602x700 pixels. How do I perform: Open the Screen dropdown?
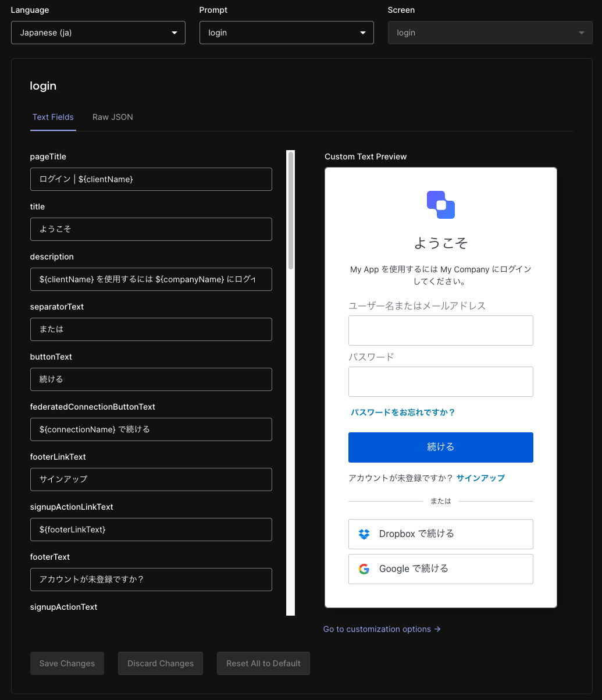click(489, 33)
